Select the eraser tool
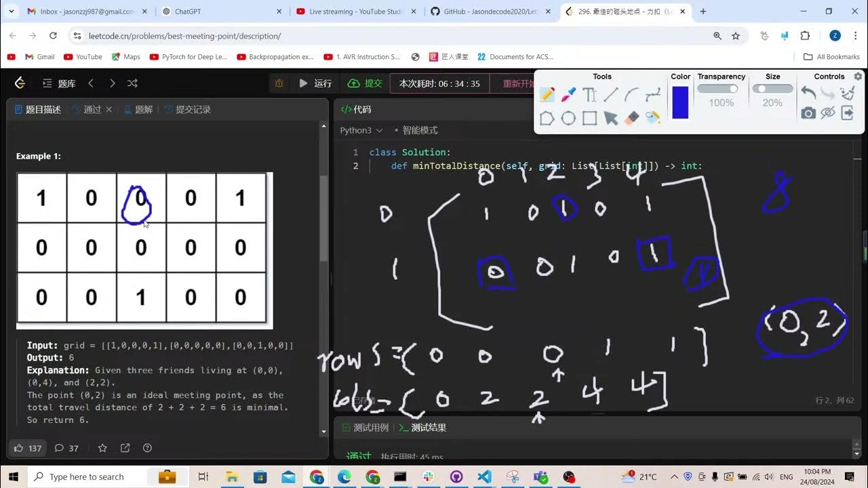Screen dimensions: 868x488 pos(632,119)
